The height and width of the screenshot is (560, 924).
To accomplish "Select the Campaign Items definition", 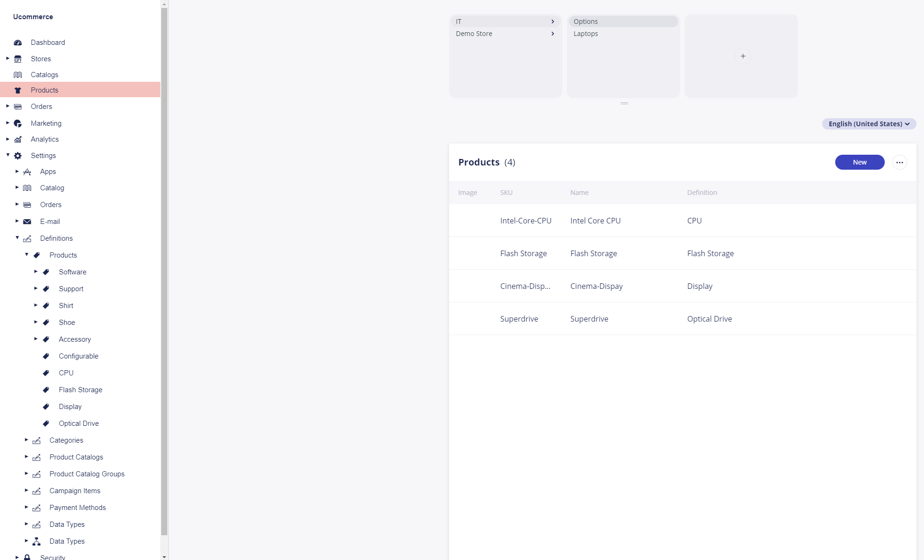I will [75, 491].
